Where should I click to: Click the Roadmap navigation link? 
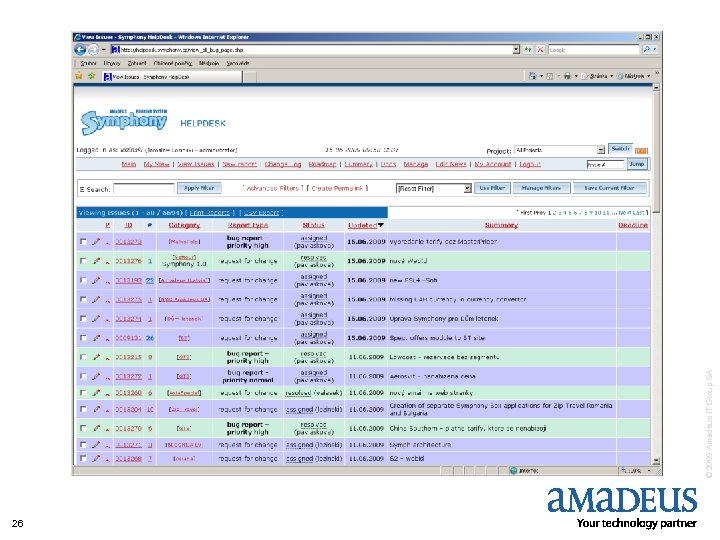(322, 164)
